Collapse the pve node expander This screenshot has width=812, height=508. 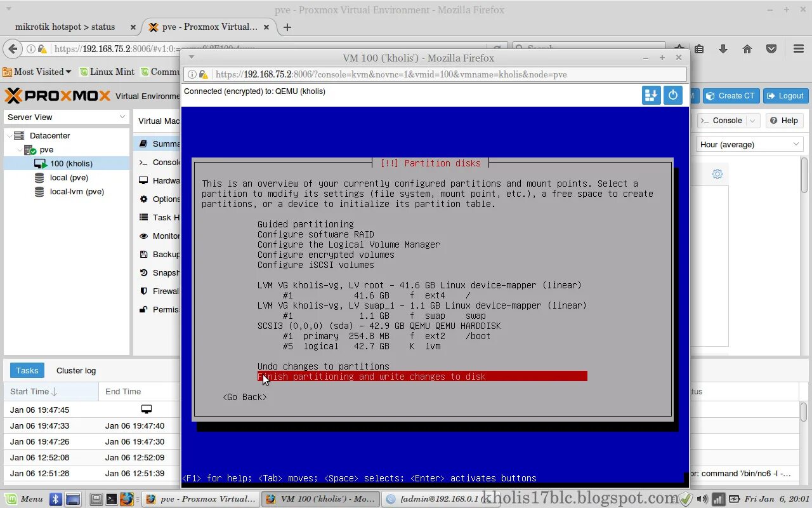20,150
